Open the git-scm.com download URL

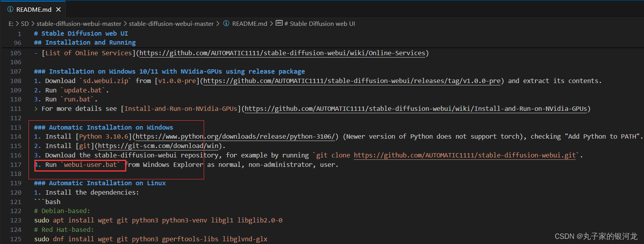(158, 146)
